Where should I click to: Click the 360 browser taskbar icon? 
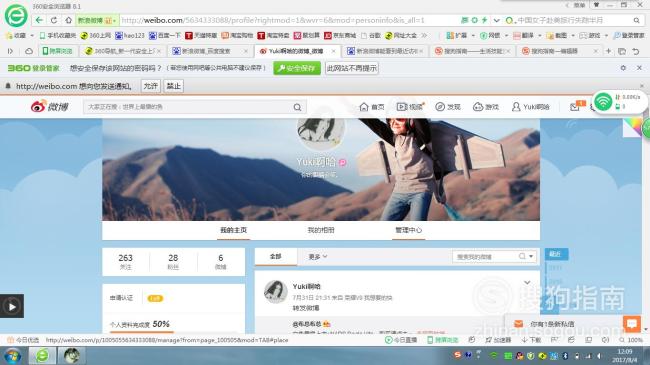click(x=42, y=356)
